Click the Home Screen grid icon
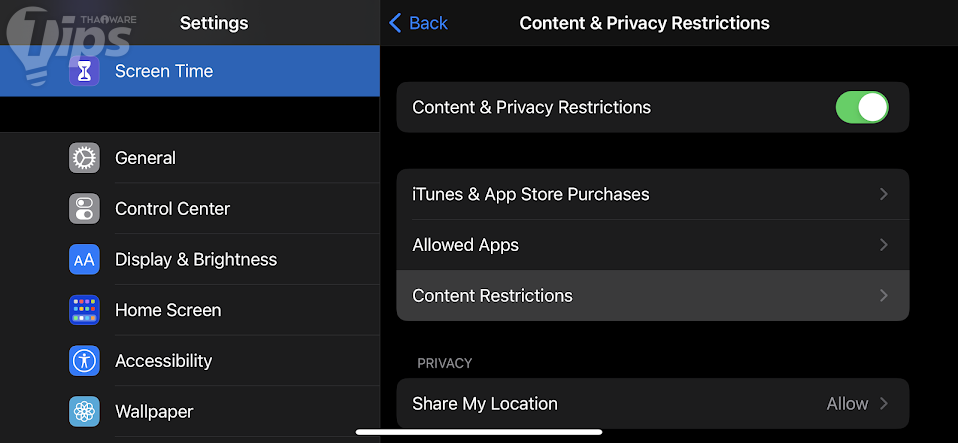The width and height of the screenshot is (958, 443). pos(84,310)
